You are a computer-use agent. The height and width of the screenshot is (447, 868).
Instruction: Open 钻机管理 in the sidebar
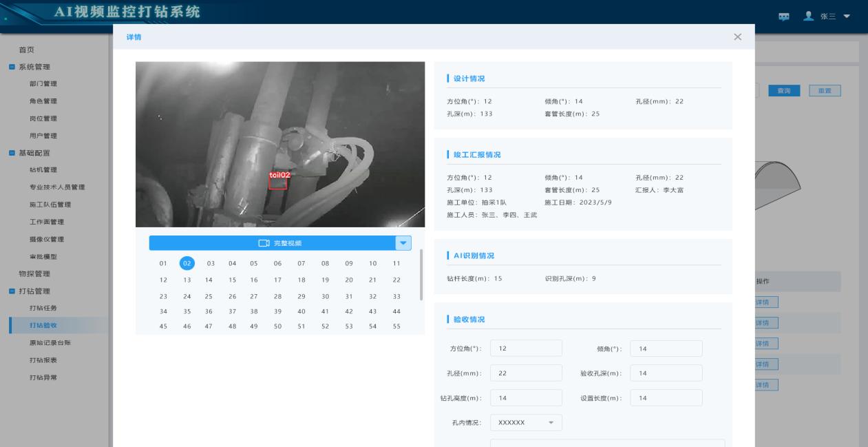43,170
